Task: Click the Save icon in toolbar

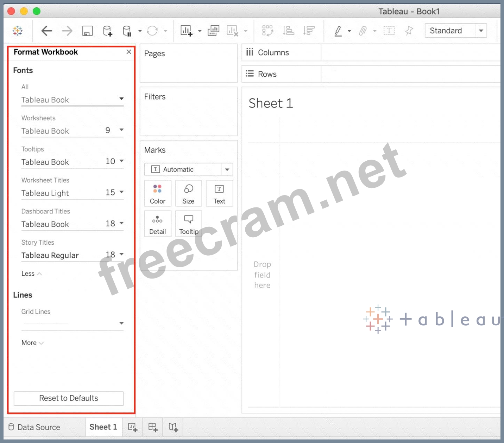Action: [87, 31]
